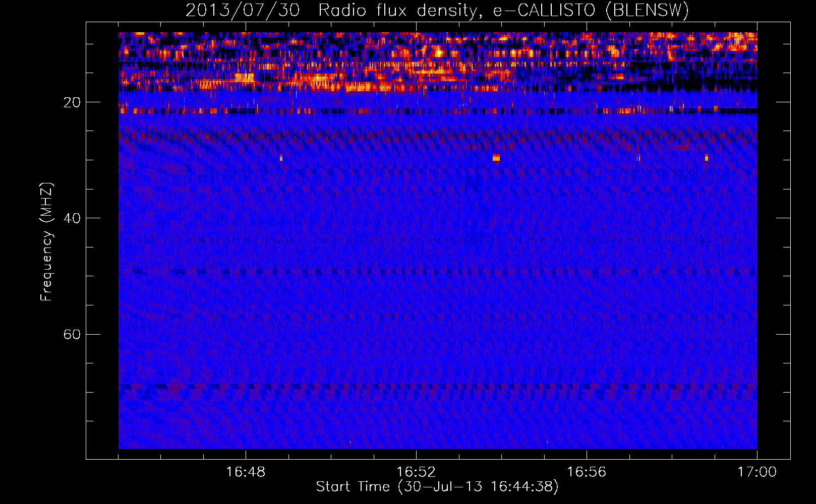
Task: Click the bright orange burst near 16:54
Action: (x=496, y=158)
